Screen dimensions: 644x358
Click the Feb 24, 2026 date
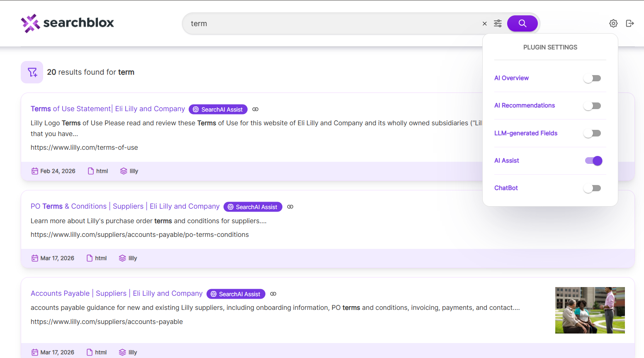pos(58,171)
